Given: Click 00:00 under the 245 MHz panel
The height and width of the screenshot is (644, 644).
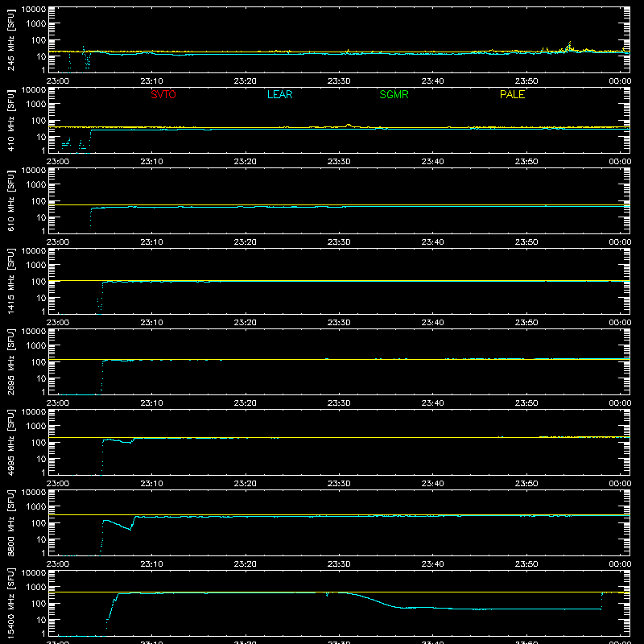Looking at the screenshot, I should [x=620, y=81].
